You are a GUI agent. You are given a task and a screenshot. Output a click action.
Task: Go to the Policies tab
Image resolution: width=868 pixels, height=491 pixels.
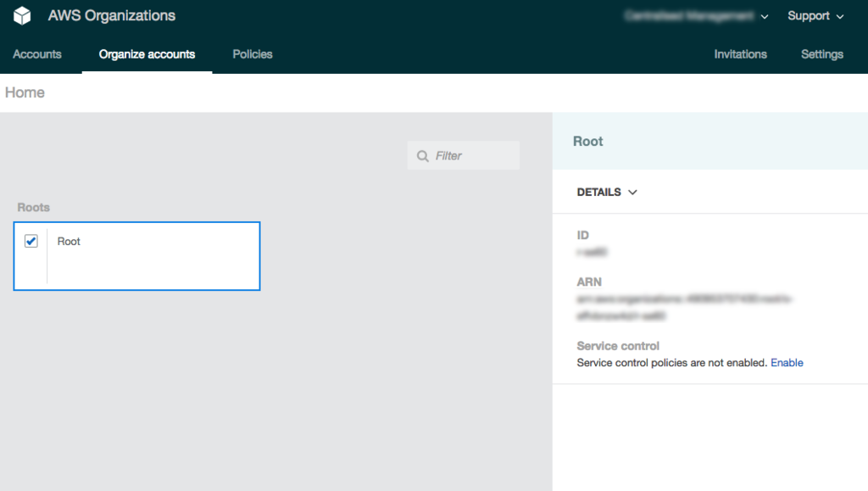(x=253, y=54)
